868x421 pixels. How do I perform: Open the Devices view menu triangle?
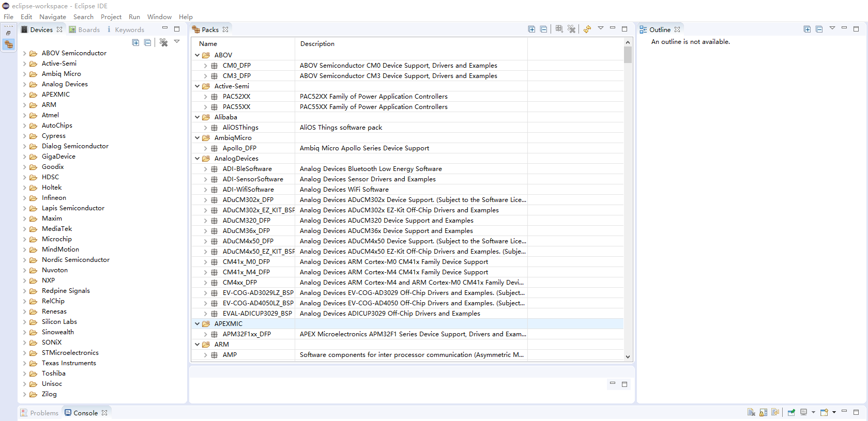177,41
